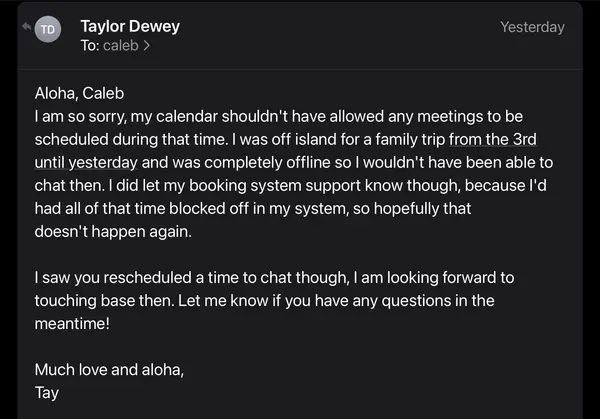The image size is (600, 419).
Task: Click the Yesterday timestamp
Action: (532, 27)
